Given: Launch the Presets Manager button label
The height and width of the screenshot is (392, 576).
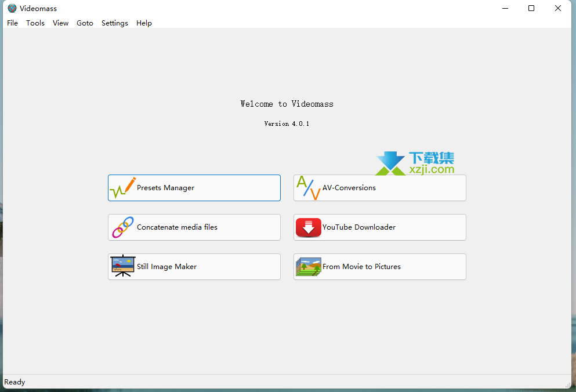Looking at the screenshot, I should [x=166, y=188].
